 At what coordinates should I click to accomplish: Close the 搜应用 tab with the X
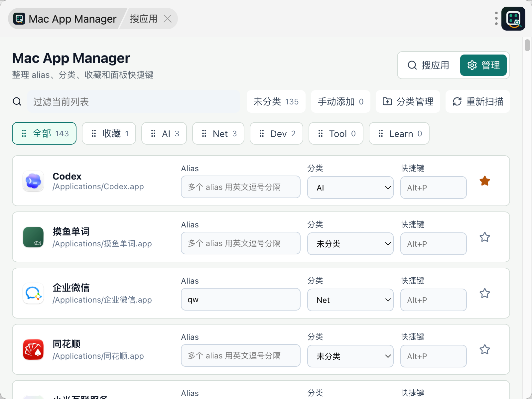coord(168,19)
